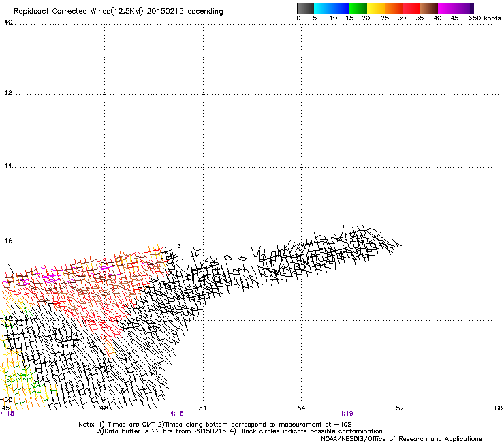This screenshot has height=443, width=504.
Task: Click the '-44' latitude axis label
Action: click(6, 166)
